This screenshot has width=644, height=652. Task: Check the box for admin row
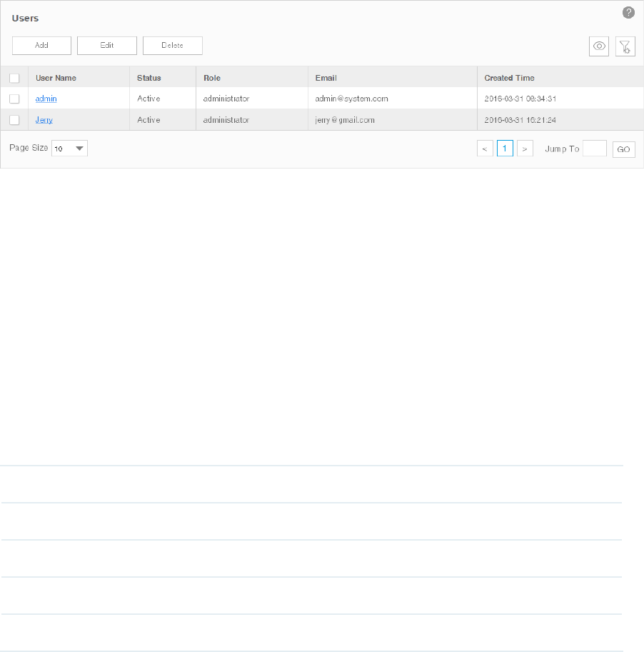14,99
